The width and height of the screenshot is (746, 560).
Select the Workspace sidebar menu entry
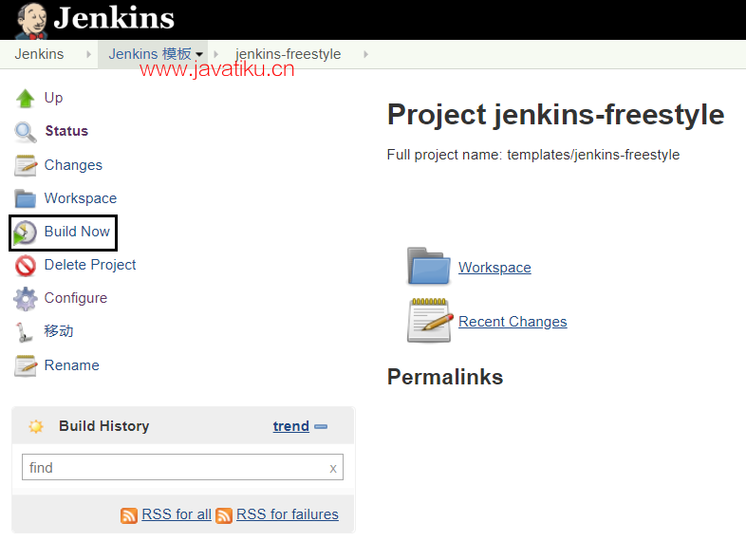click(x=66, y=198)
